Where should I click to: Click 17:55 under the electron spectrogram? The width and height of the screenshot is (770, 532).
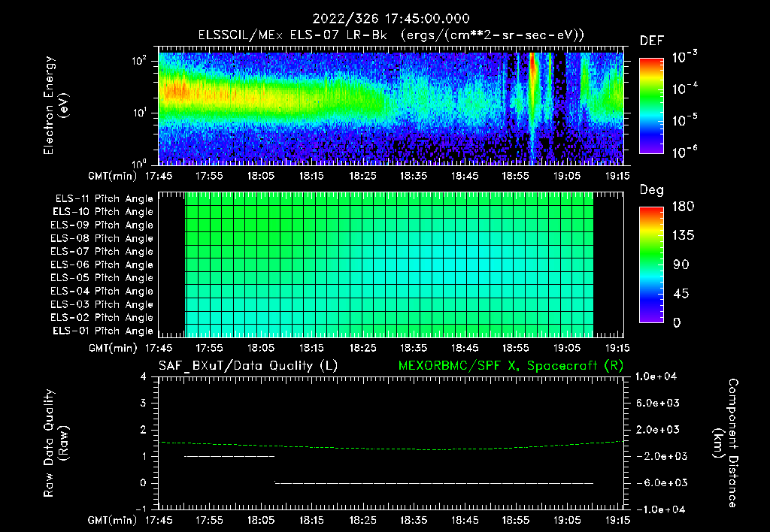(x=209, y=176)
